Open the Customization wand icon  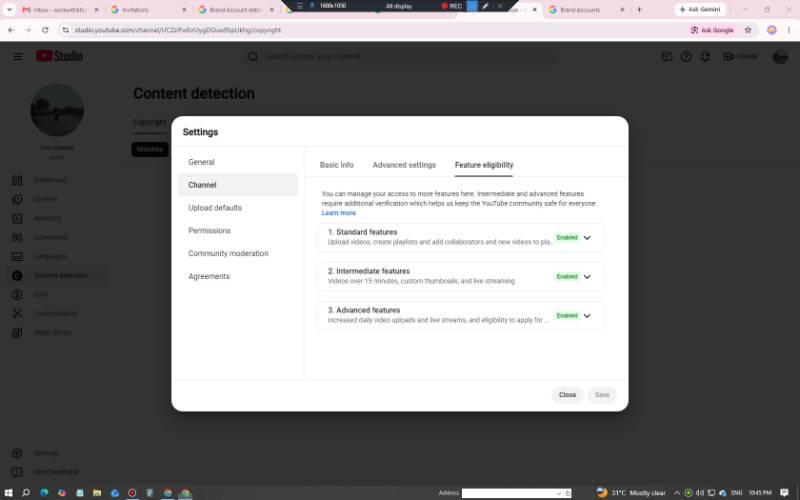point(17,313)
